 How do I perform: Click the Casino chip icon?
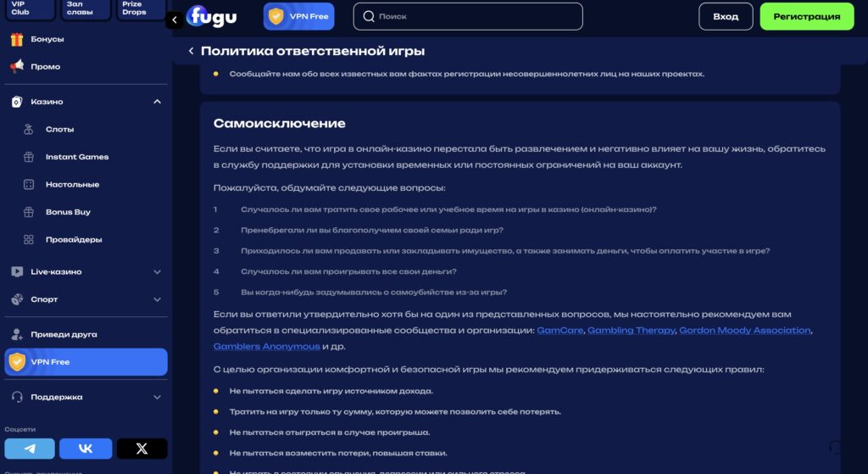point(17,102)
